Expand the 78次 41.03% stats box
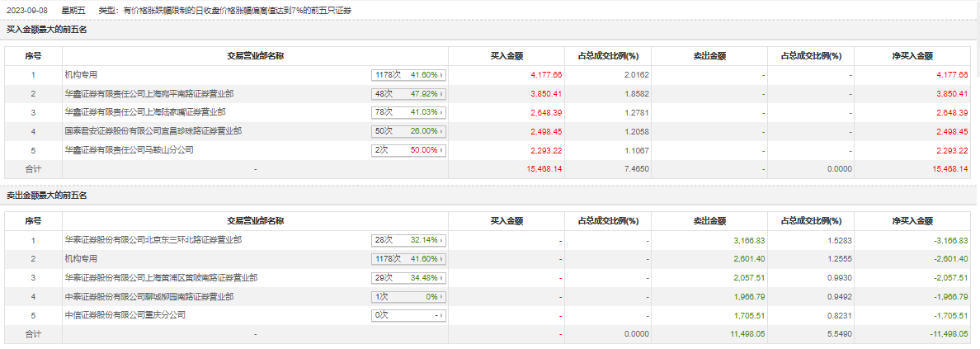The image size is (980, 349). tap(408, 112)
